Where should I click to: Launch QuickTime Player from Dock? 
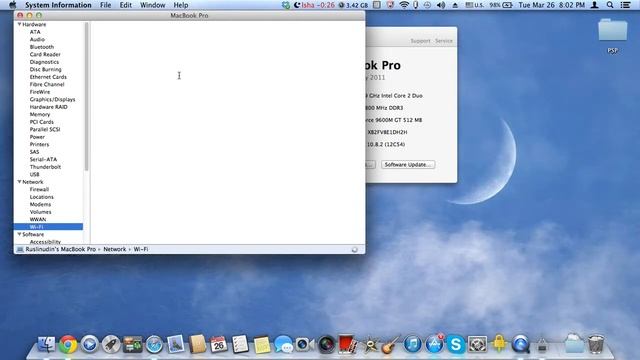pos(520,344)
